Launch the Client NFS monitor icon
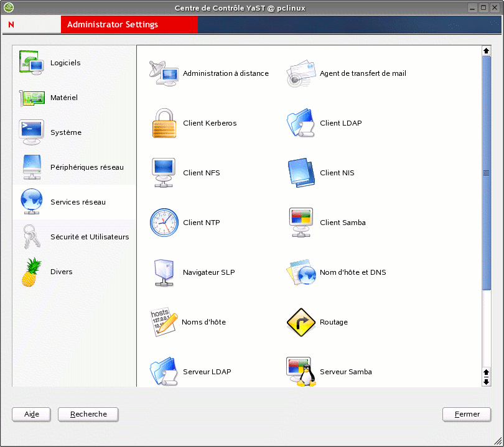Image resolution: width=504 pixels, height=447 pixels. click(x=164, y=173)
